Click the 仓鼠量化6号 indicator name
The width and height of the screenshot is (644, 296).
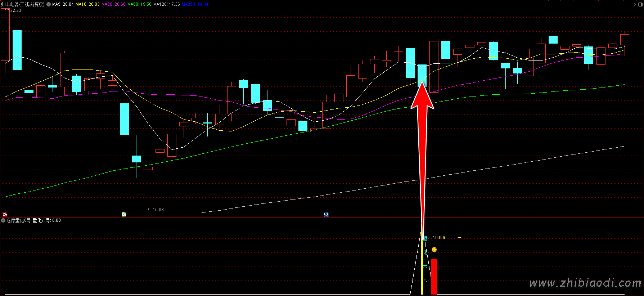click(x=19, y=220)
